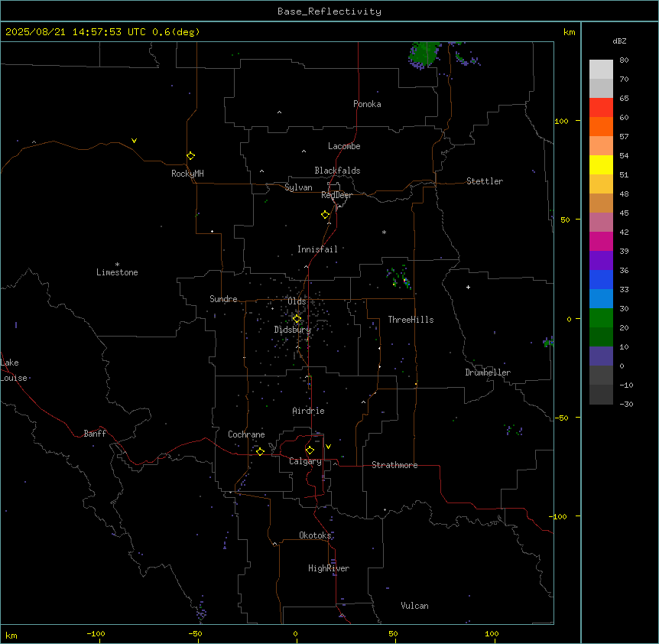Viewport: 659px width, 644px height.
Task: Click the Vulcan city label
Action: pyautogui.click(x=414, y=606)
